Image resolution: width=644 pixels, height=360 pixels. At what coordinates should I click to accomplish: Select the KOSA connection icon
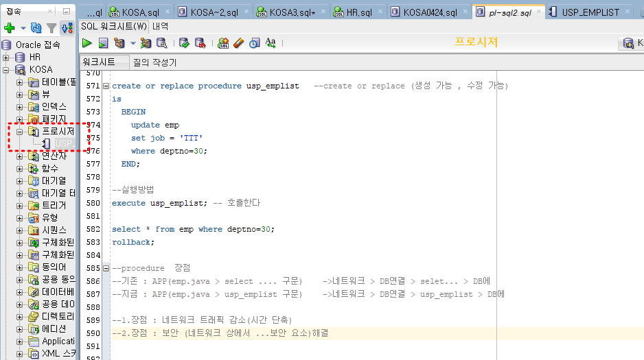20,70
